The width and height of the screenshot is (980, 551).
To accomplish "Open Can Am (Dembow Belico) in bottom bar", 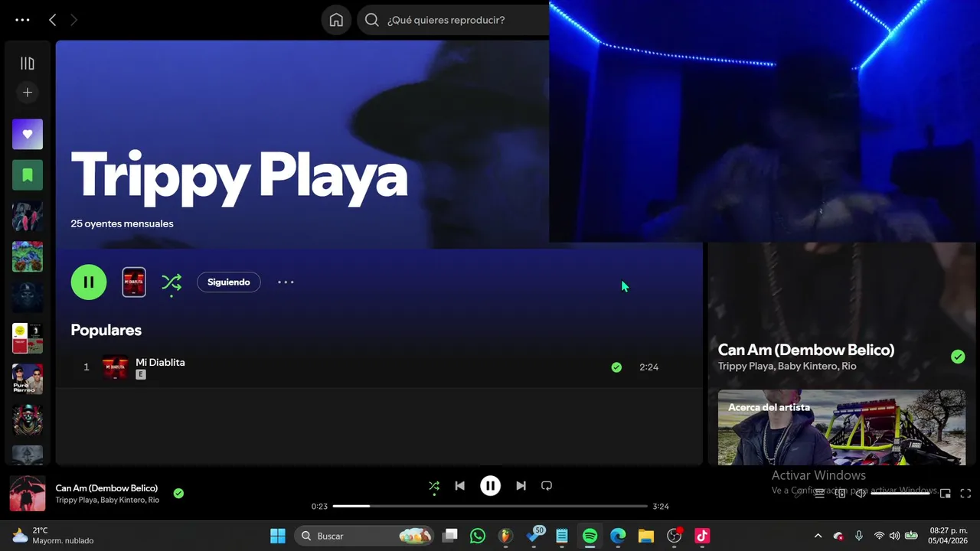I will click(106, 488).
